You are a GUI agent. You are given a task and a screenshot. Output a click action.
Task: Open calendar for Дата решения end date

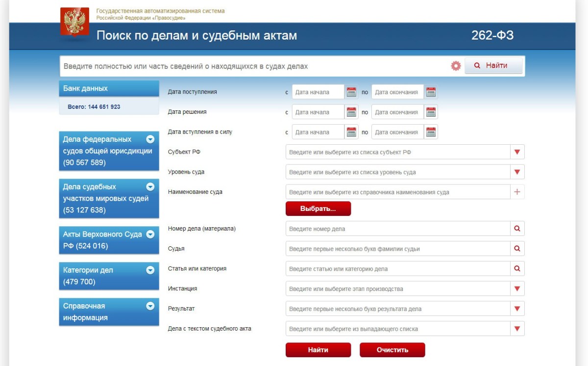(x=431, y=112)
